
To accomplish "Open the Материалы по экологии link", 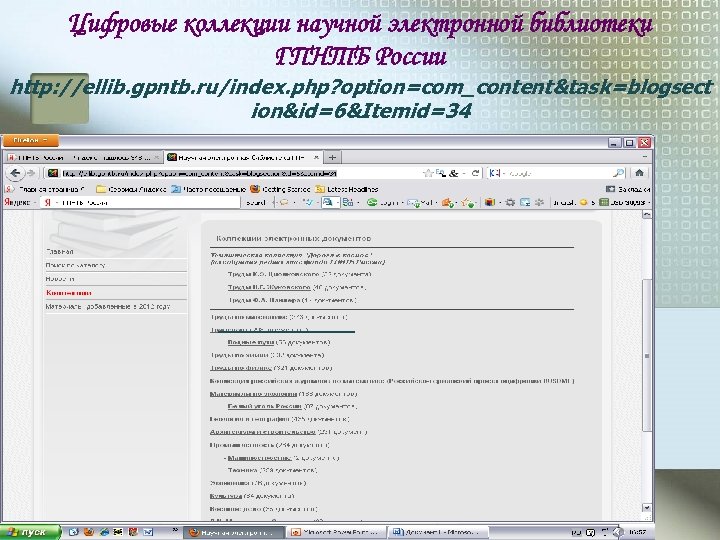I will click(x=253, y=394).
